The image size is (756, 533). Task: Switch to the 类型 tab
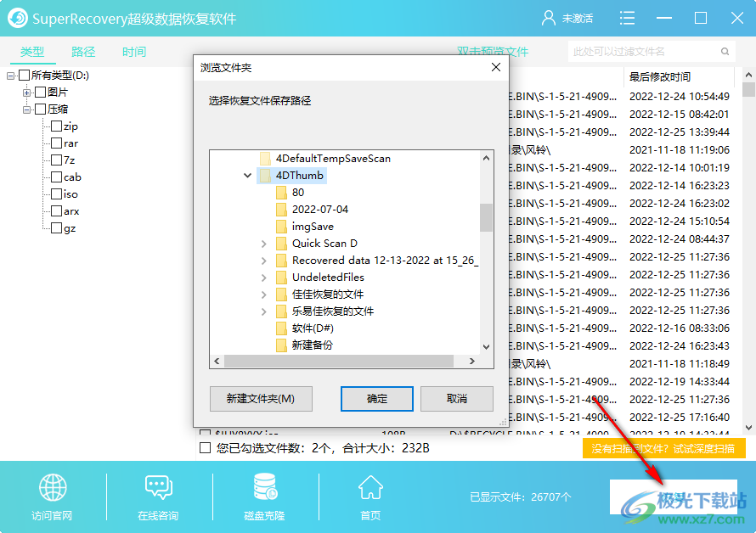click(32, 52)
